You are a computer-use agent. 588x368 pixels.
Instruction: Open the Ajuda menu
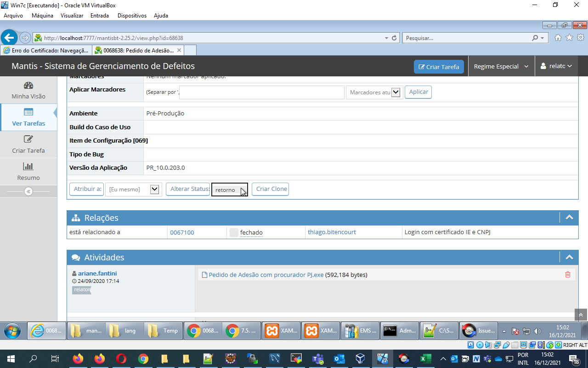tap(161, 15)
